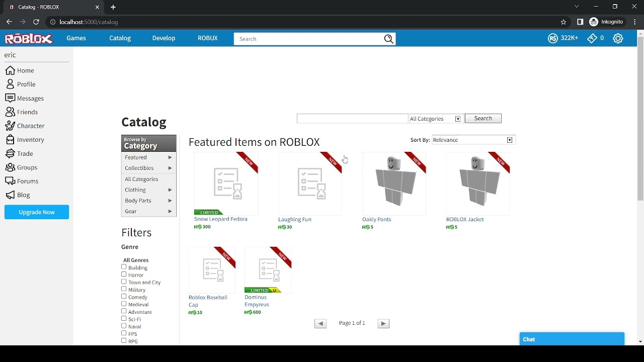Click the Character icon in the sidebar
Viewport: 644px width, 362px height.
coord(10,126)
